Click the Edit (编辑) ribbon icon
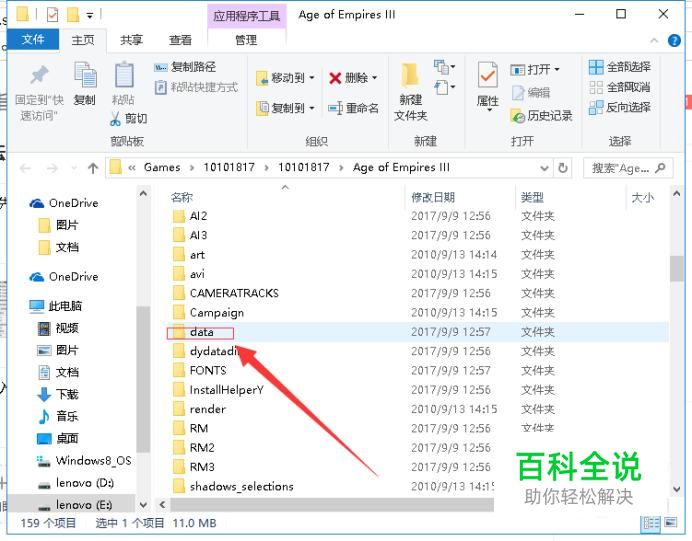This screenshot has height=541, width=692. pyautogui.click(x=518, y=93)
